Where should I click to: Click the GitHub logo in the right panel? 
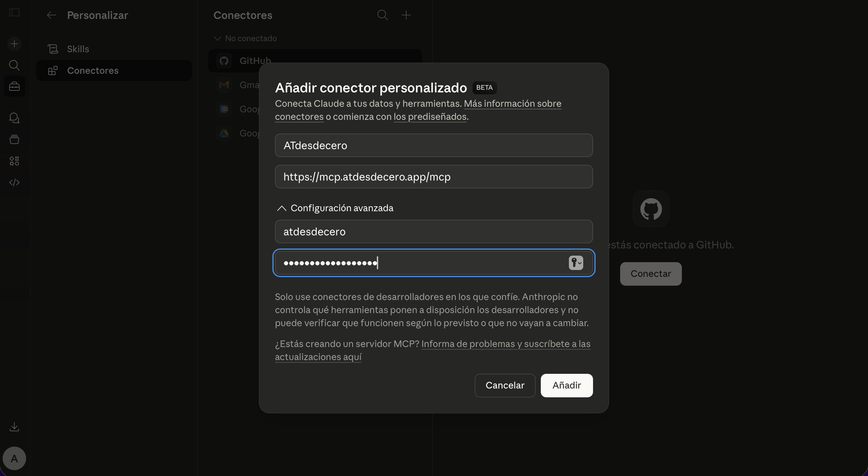coord(650,209)
